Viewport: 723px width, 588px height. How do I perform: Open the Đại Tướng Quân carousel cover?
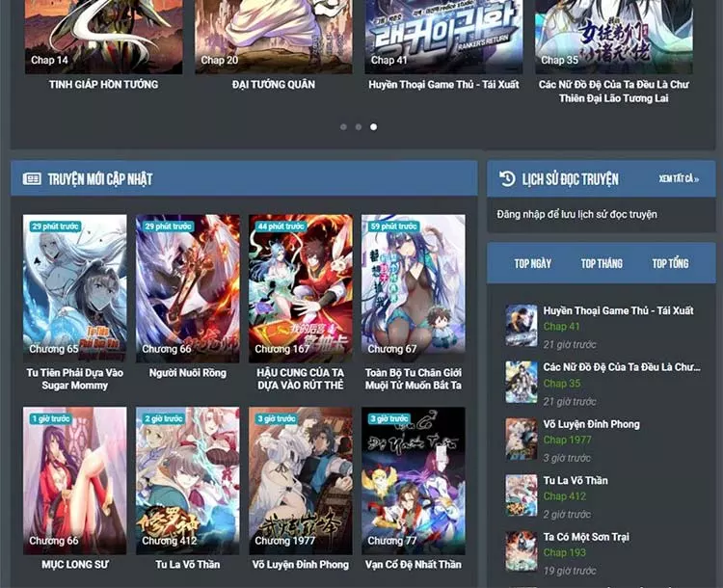pos(274,35)
